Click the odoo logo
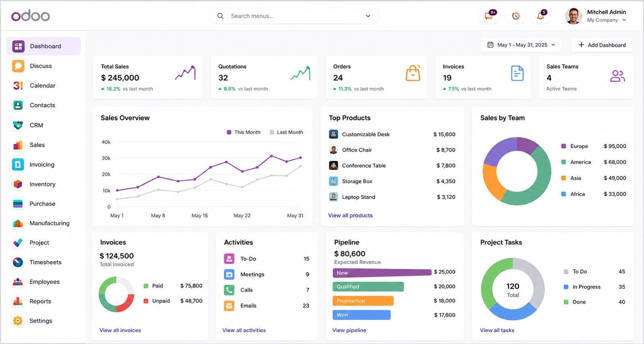The width and height of the screenshot is (644, 344). (x=31, y=16)
